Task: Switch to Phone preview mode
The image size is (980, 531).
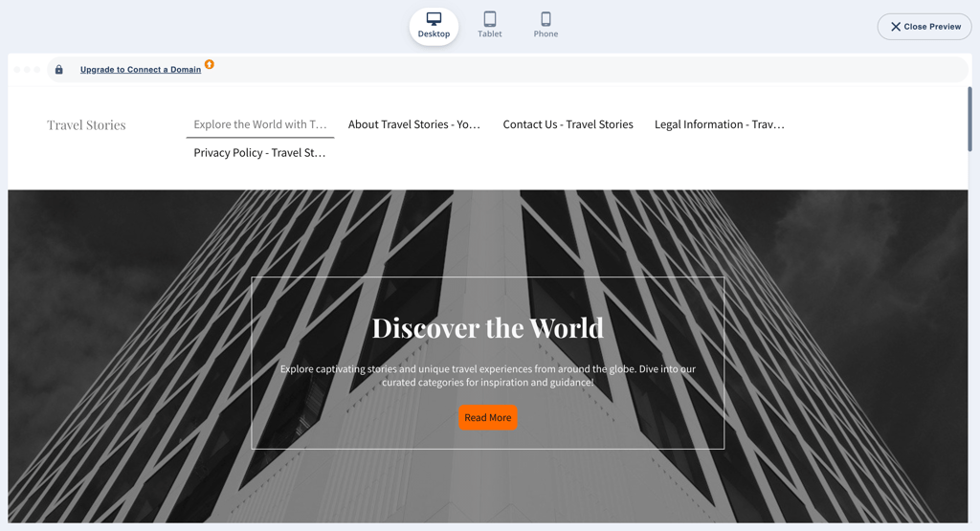Action: 546,26
